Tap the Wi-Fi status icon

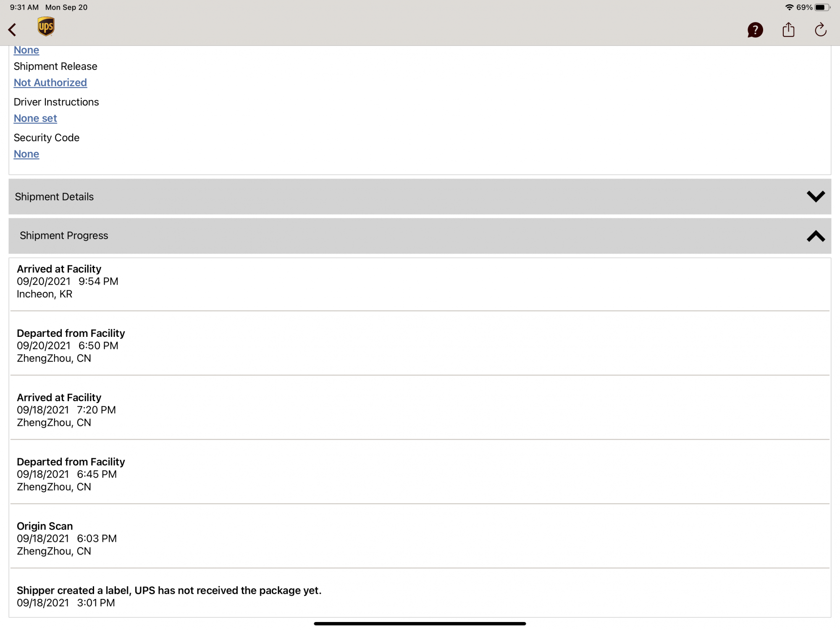pos(789,7)
